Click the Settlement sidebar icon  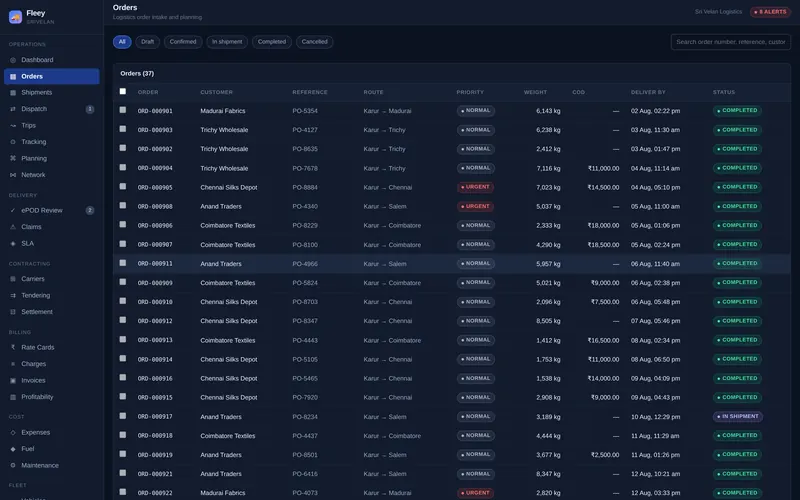[13, 312]
